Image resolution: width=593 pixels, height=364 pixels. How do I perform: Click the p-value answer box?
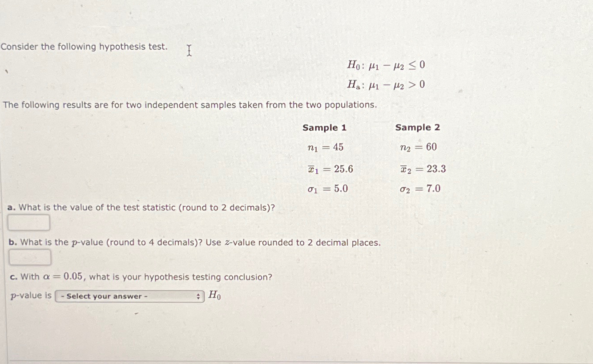[29, 256]
